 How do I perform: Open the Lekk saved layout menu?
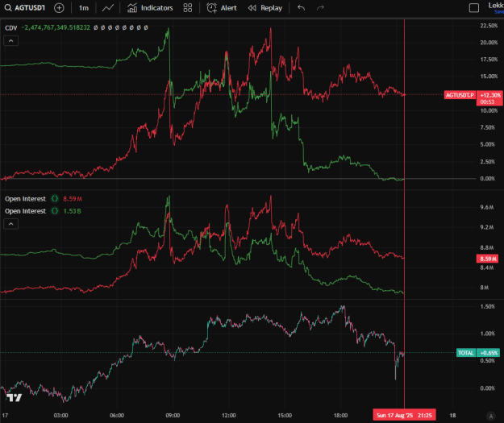click(x=496, y=7)
